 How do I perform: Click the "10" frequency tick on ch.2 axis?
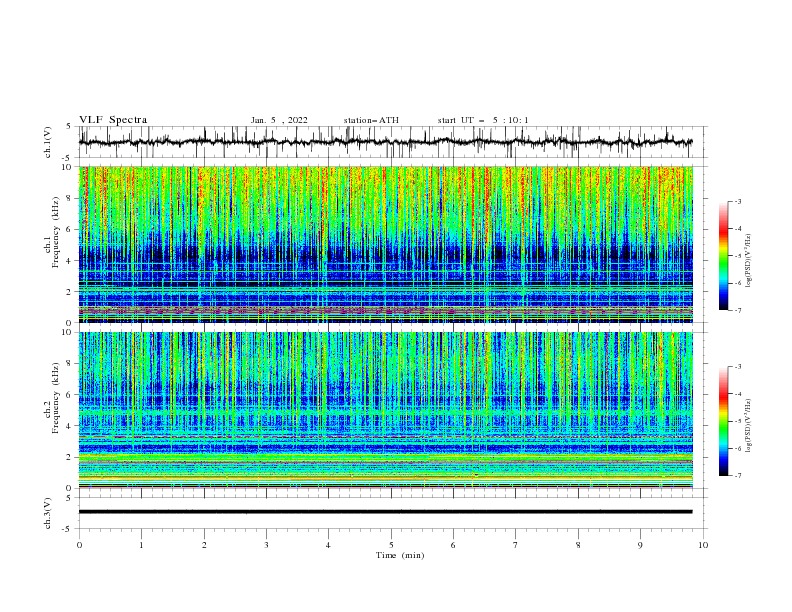[x=67, y=332]
